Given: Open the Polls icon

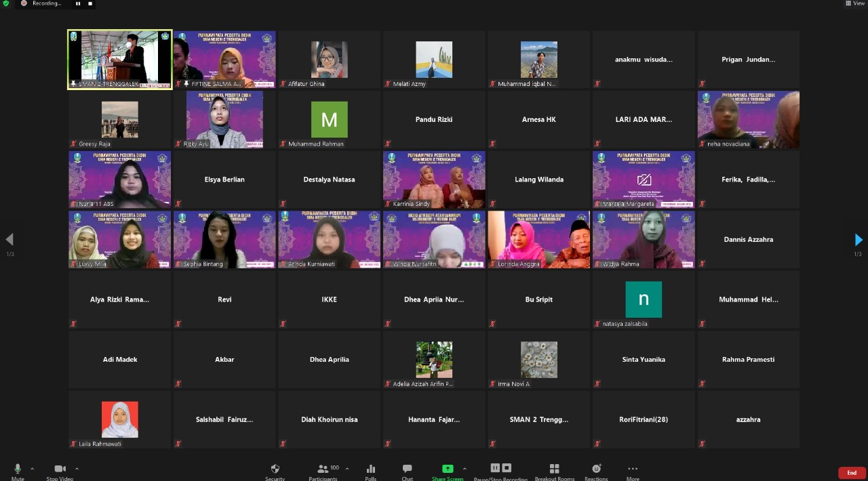Looking at the screenshot, I should [x=371, y=470].
